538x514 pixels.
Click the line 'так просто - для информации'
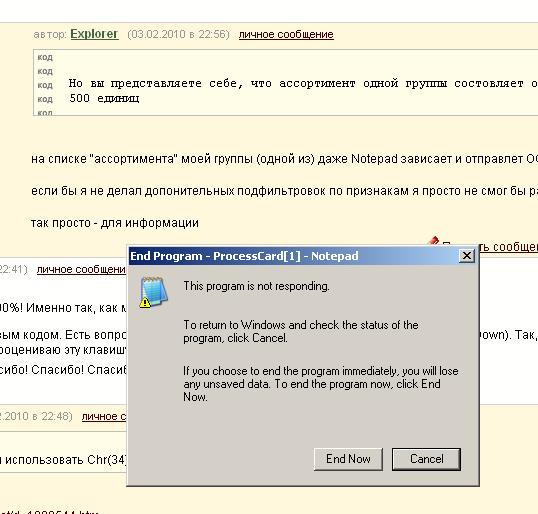[115, 223]
